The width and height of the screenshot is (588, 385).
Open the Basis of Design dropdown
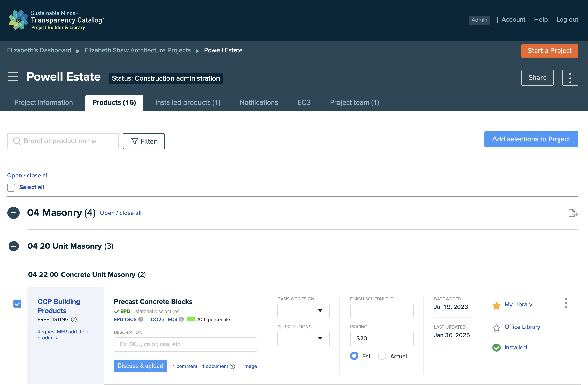pos(303,311)
